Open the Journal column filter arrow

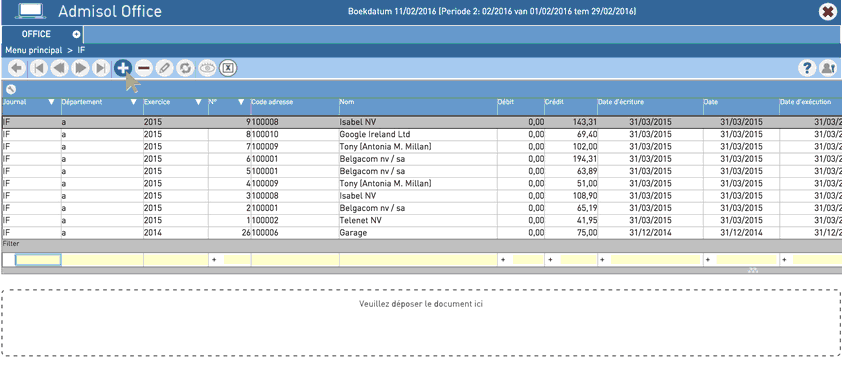(52, 102)
